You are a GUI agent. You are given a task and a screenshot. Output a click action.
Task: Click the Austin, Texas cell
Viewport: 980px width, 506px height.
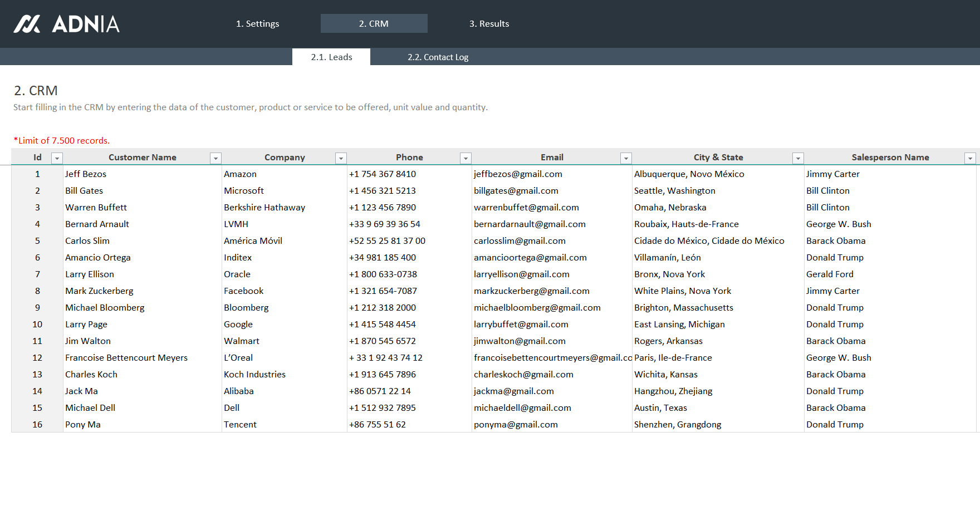click(x=718, y=407)
